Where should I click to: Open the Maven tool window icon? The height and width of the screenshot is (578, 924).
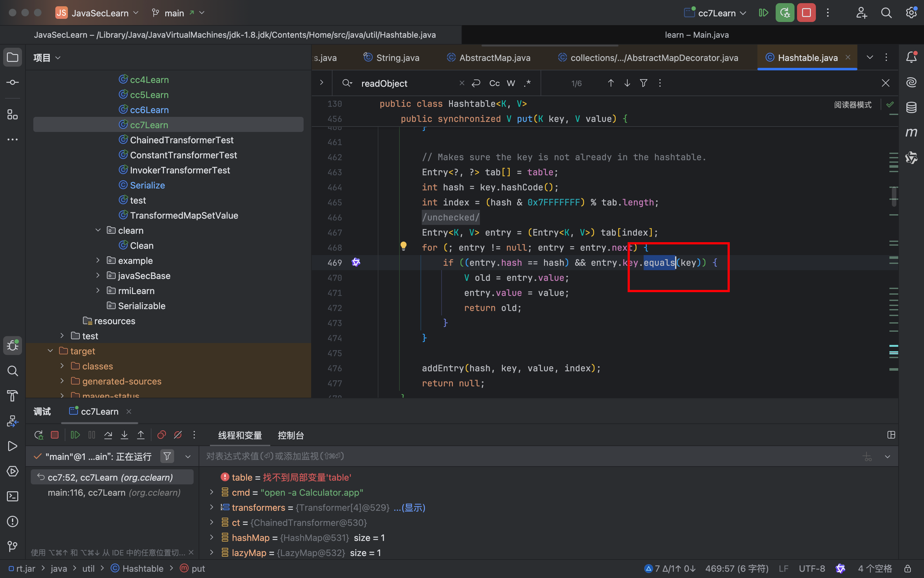coord(911,133)
